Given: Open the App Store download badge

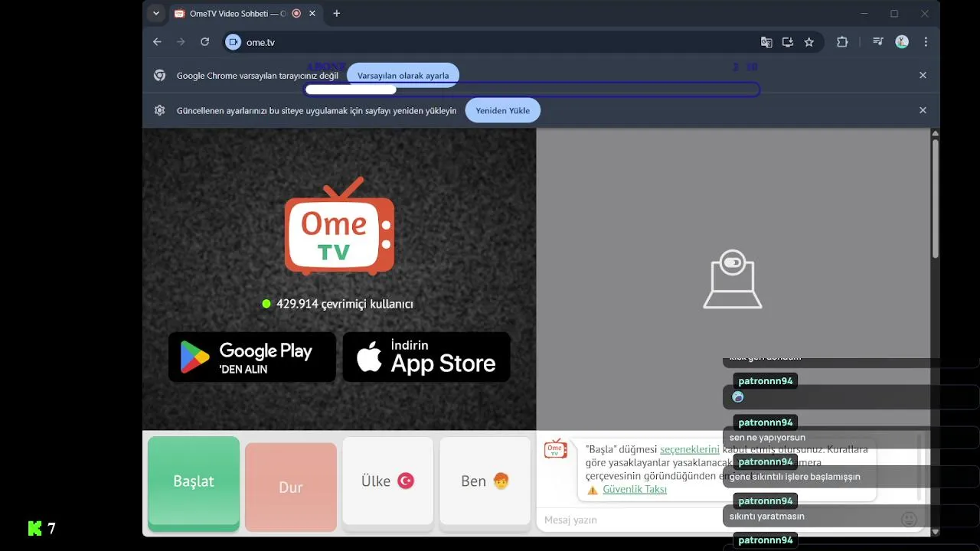Looking at the screenshot, I should 426,357.
